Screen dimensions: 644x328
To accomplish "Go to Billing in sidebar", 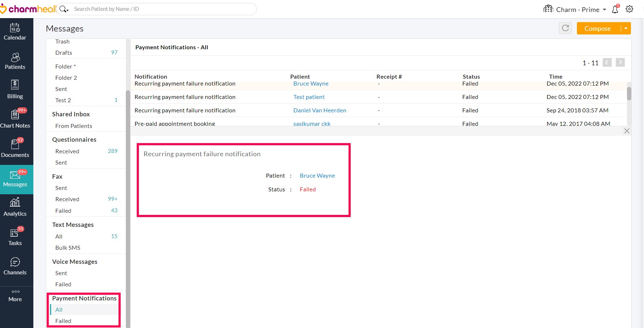I will pos(15,90).
